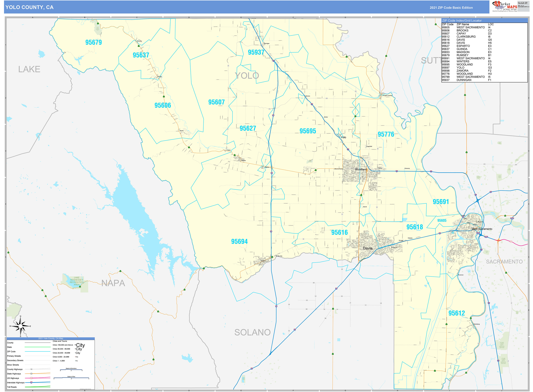The width and height of the screenshot is (533, 392).
Task: Click the Interstate Highways shield in the legend
Action: [x=31, y=383]
